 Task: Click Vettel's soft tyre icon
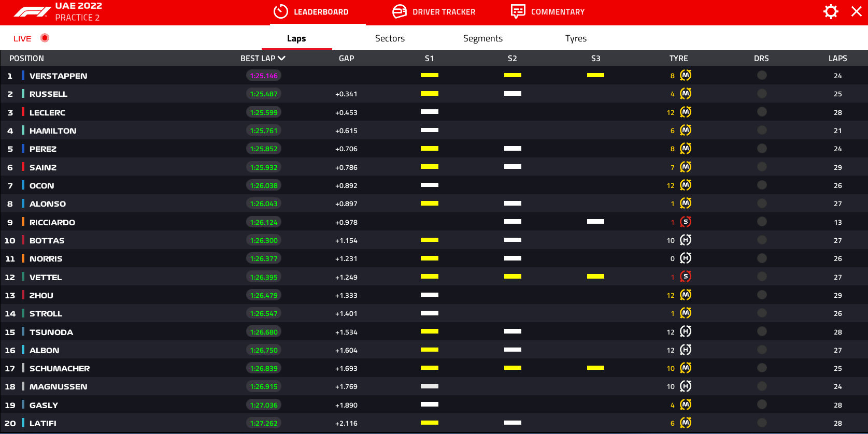[686, 277]
